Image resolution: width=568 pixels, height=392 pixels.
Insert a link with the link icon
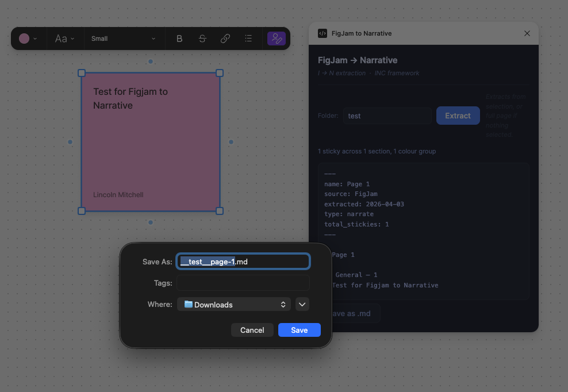(x=225, y=39)
